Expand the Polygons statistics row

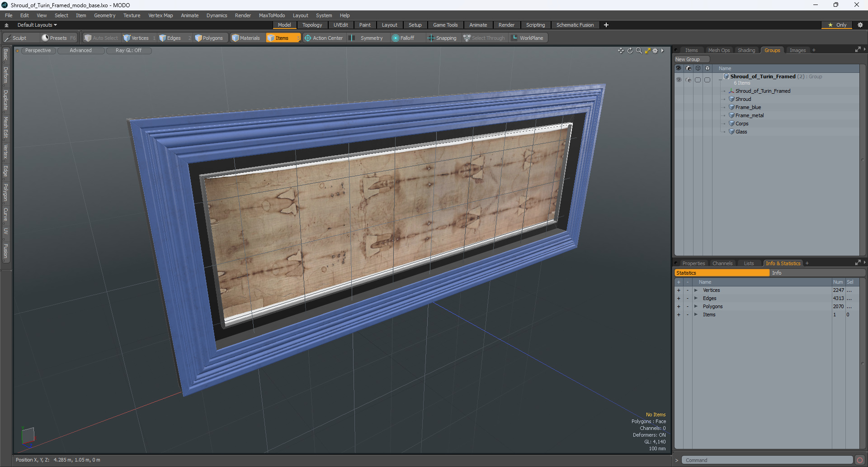click(x=696, y=306)
